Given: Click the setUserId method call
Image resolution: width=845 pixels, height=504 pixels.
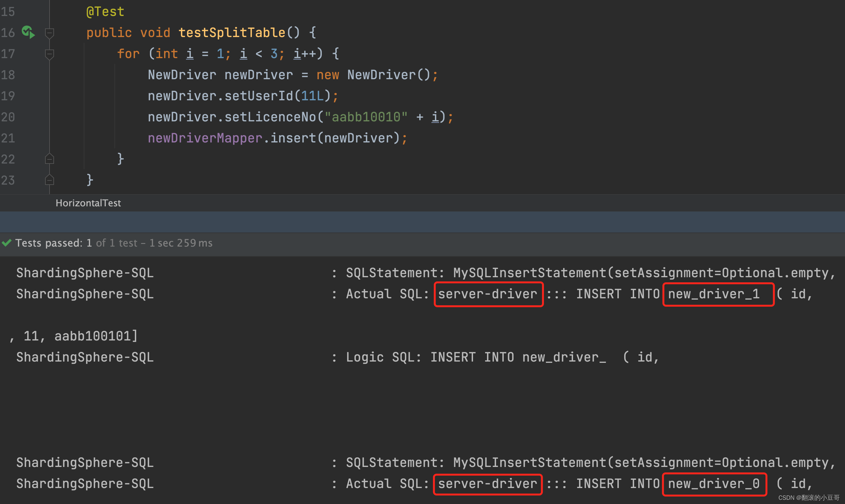Looking at the screenshot, I should click(259, 96).
